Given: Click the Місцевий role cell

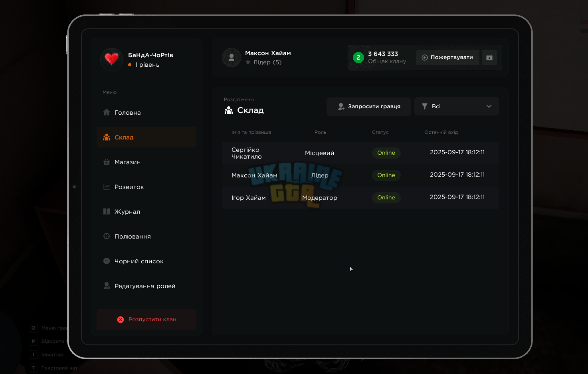Looking at the screenshot, I should pyautogui.click(x=320, y=153).
